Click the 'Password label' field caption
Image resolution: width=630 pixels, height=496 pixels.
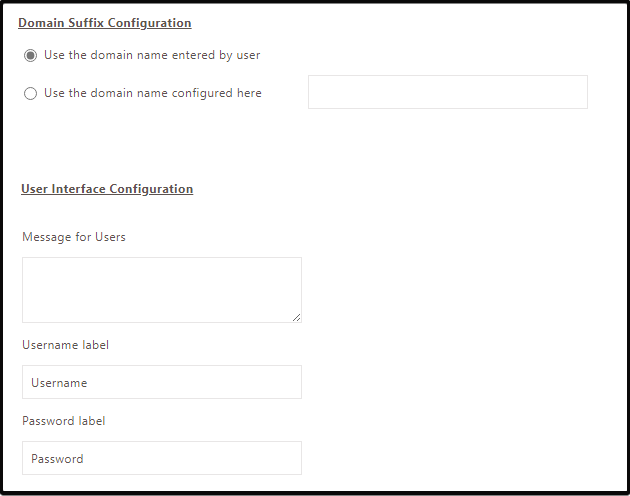tap(64, 421)
